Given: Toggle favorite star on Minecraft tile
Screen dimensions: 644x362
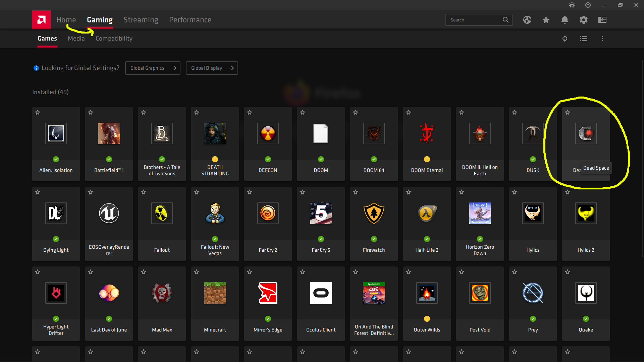Looking at the screenshot, I should click(197, 272).
